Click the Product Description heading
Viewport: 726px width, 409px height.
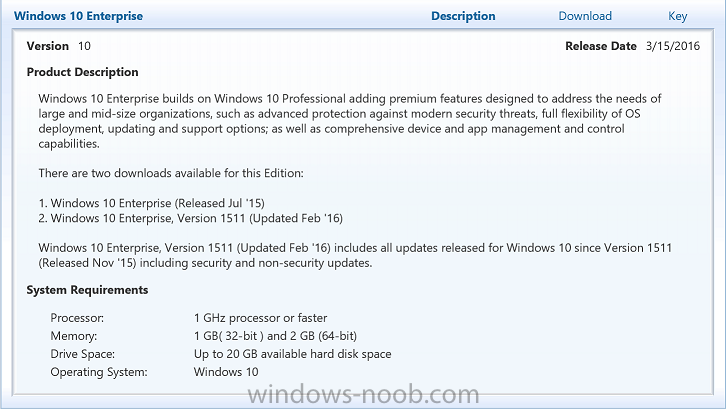82,72
